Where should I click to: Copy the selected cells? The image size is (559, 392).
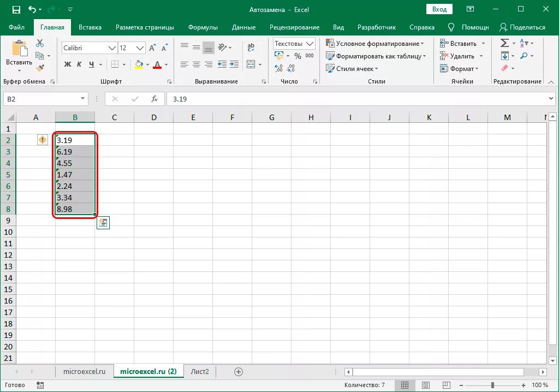pyautogui.click(x=39, y=56)
